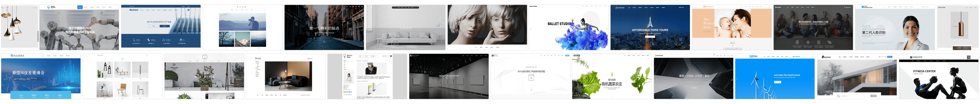Click the play icon in white template
This screenshot has width=980, height=104.
pos(531,78)
